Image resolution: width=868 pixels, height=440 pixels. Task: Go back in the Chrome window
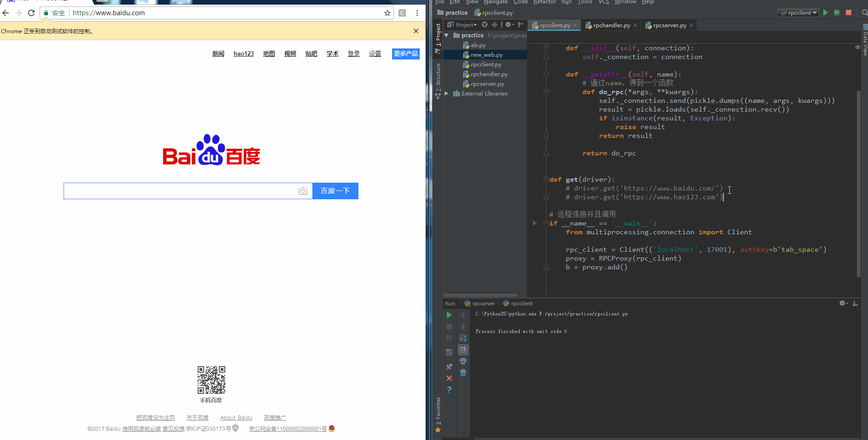click(6, 13)
